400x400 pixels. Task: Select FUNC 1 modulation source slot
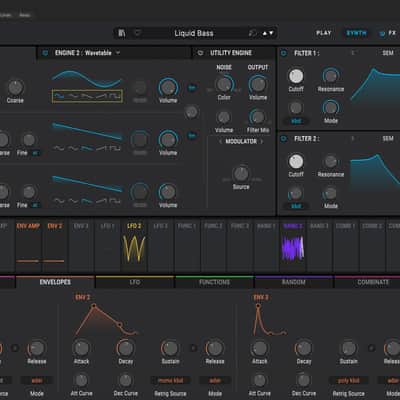tap(187, 245)
